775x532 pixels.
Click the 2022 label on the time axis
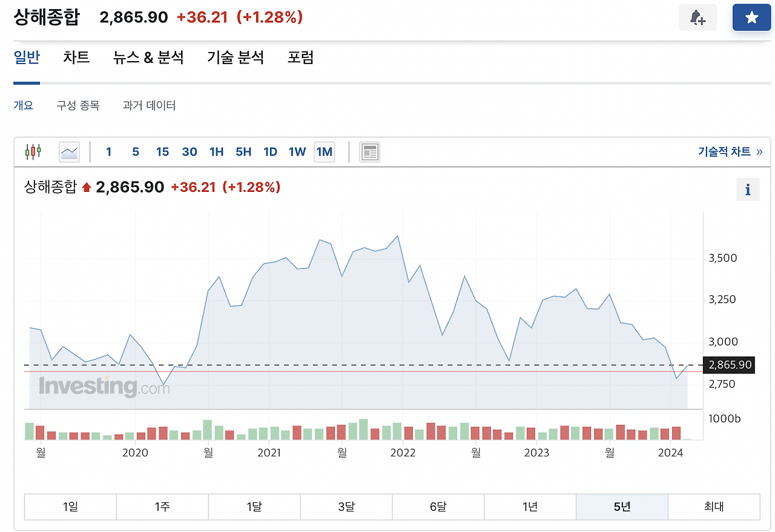click(403, 452)
